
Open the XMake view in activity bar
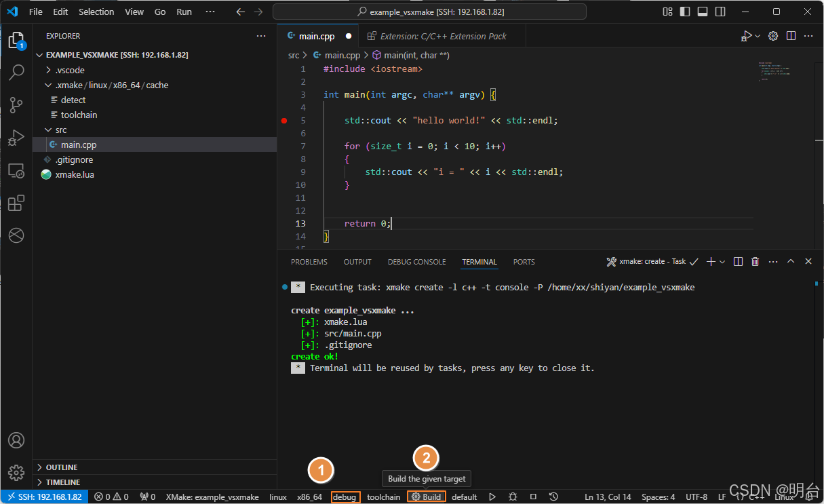(16, 235)
